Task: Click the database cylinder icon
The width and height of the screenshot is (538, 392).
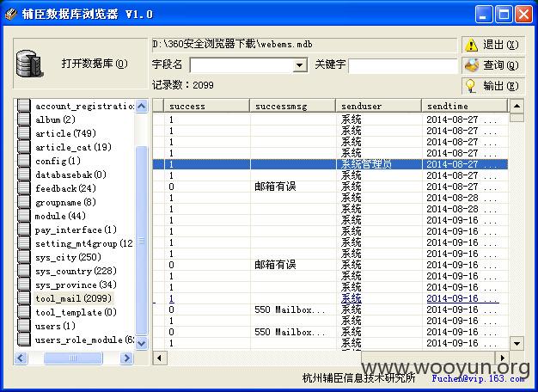Action: click(30, 64)
